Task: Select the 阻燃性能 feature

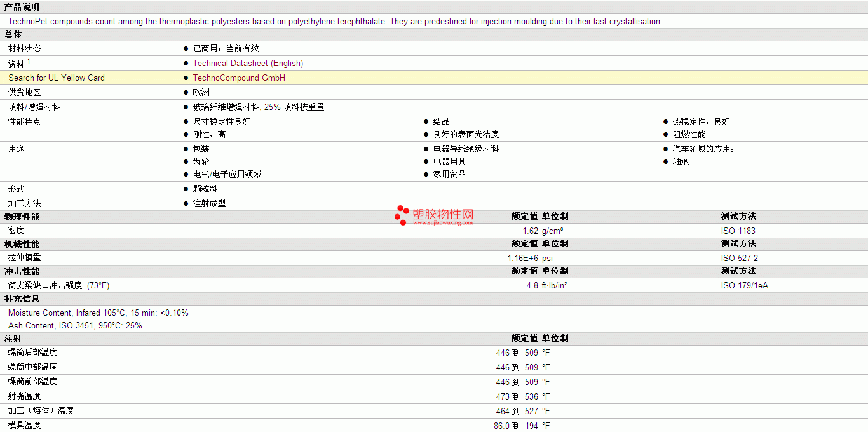Action: [x=689, y=135]
